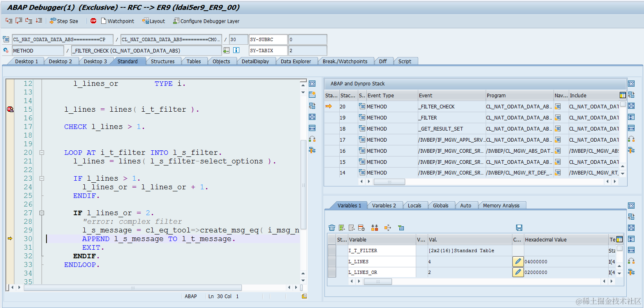The image size is (644, 308).
Task: Click the stack table horizontal scrollbar thumb
Action: 389,182
